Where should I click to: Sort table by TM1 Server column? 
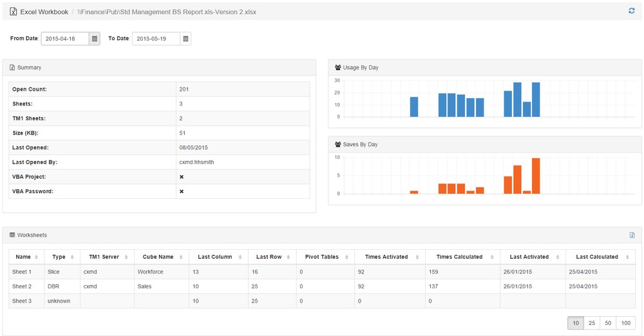click(107, 257)
